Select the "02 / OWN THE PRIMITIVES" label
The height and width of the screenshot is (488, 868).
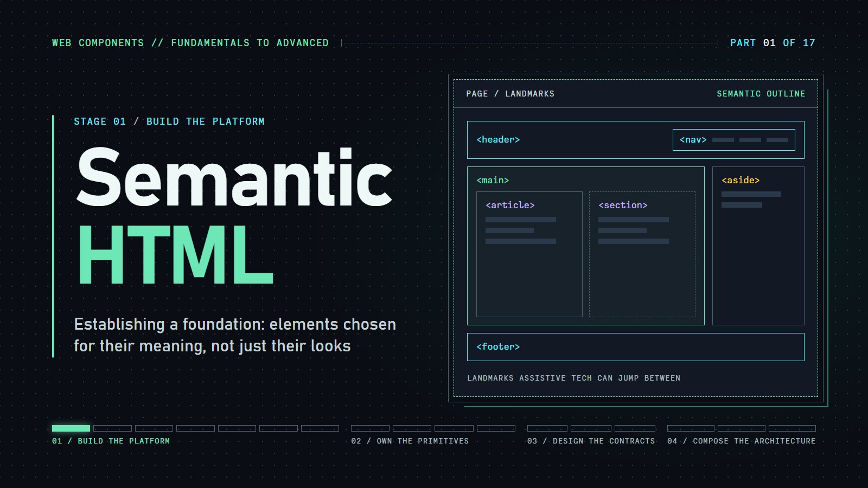click(x=410, y=441)
